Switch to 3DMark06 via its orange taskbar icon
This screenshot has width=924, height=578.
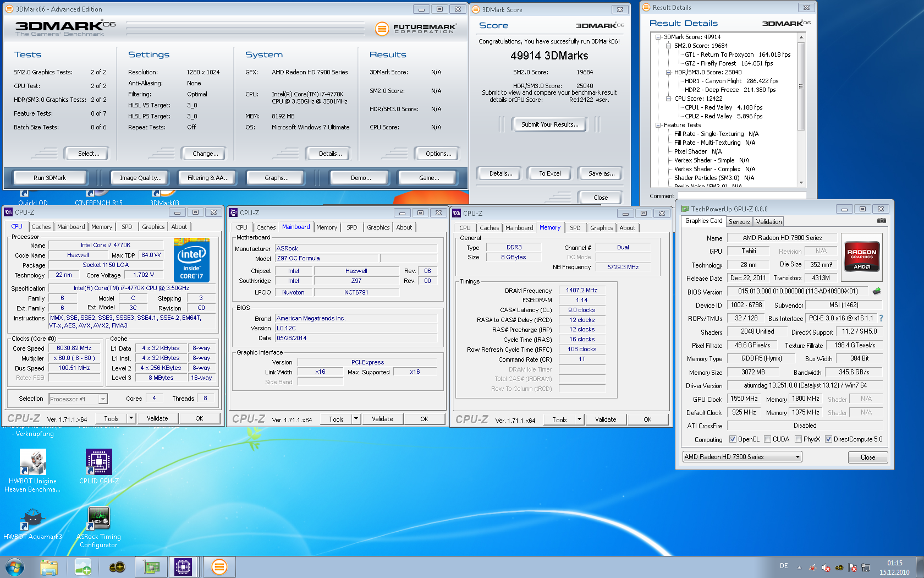[x=219, y=567]
